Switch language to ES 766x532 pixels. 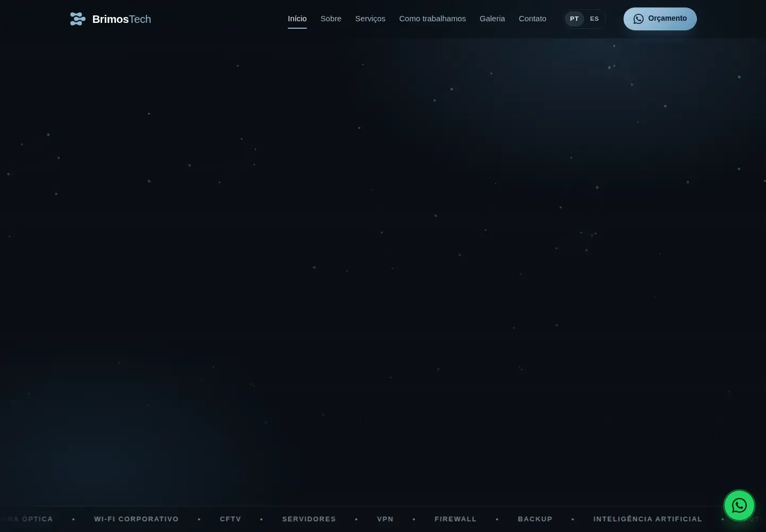coord(594,19)
